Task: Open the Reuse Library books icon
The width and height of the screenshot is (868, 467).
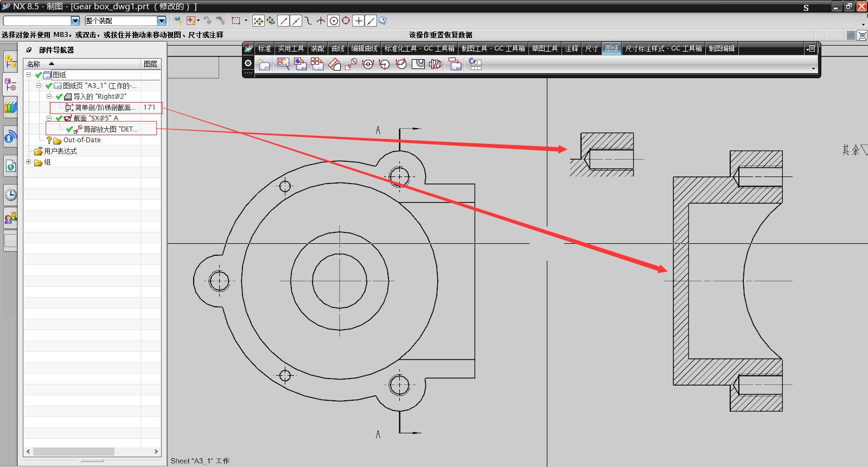Action: [x=10, y=107]
